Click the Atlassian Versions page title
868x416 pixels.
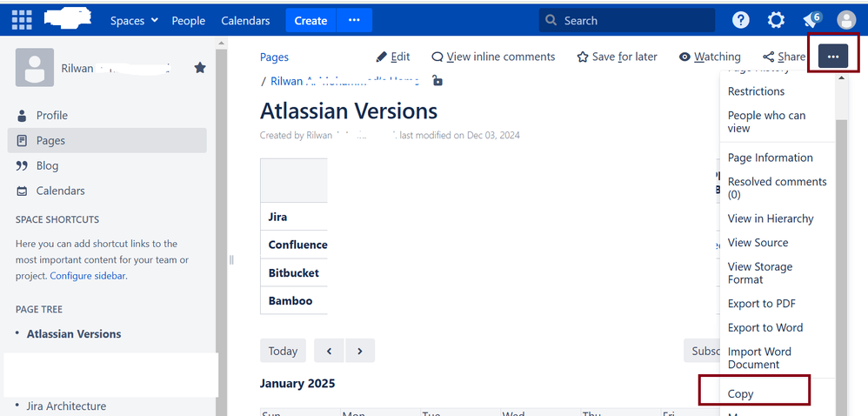click(349, 111)
